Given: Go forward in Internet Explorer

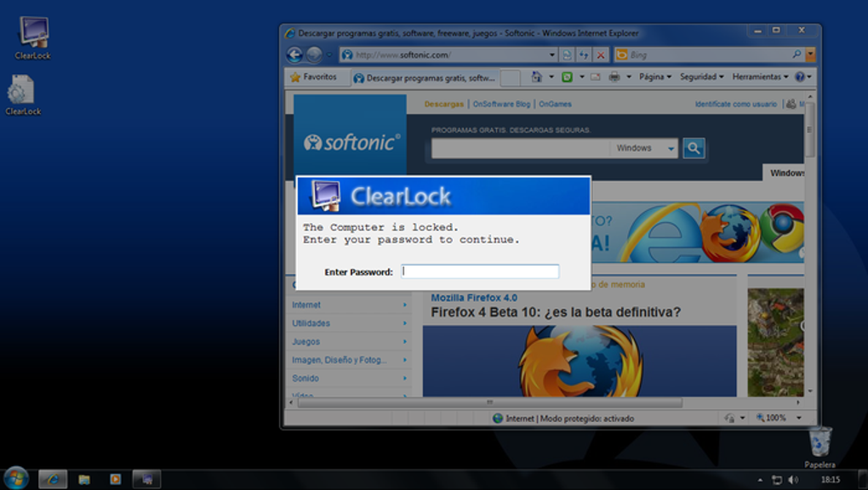Looking at the screenshot, I should coord(314,54).
